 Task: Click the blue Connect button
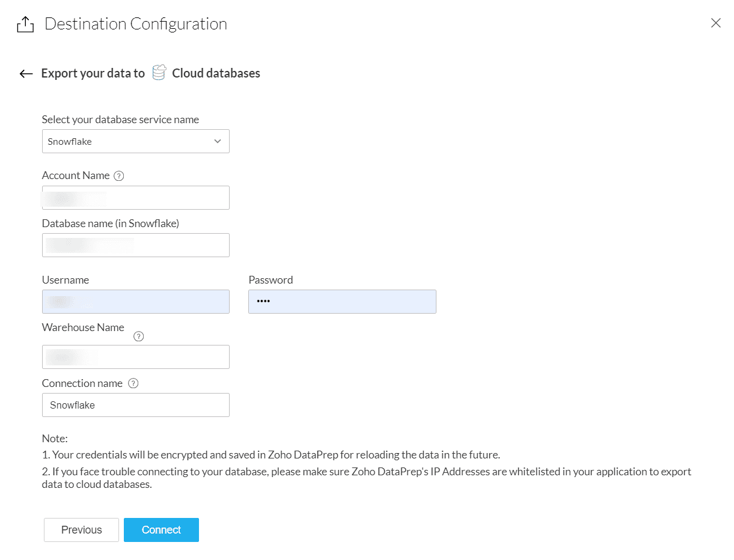point(161,530)
